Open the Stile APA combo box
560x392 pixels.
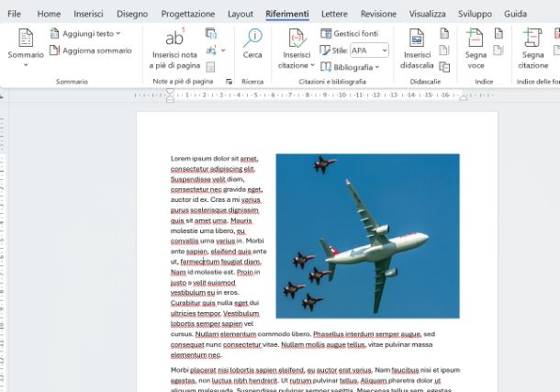tap(369, 50)
